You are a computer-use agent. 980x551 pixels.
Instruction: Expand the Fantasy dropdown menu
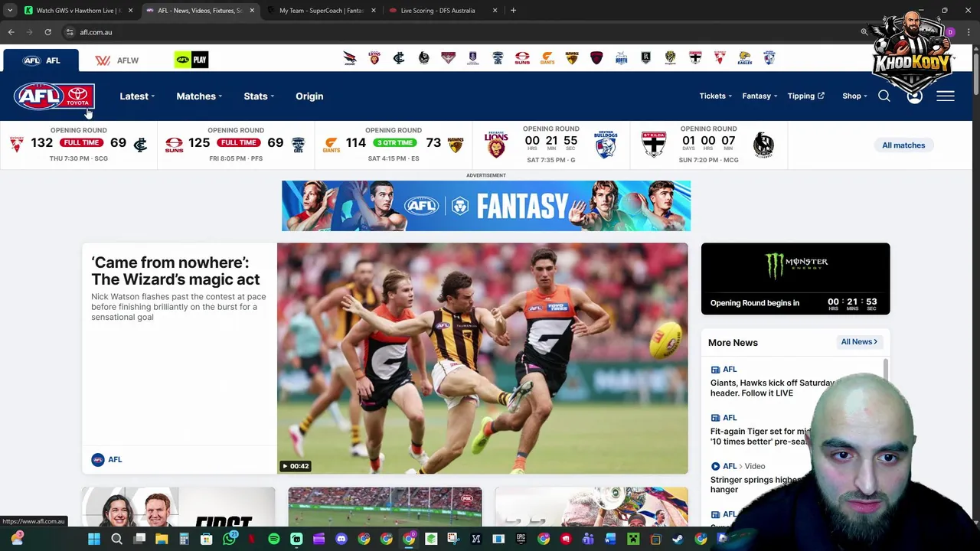[x=759, y=96]
